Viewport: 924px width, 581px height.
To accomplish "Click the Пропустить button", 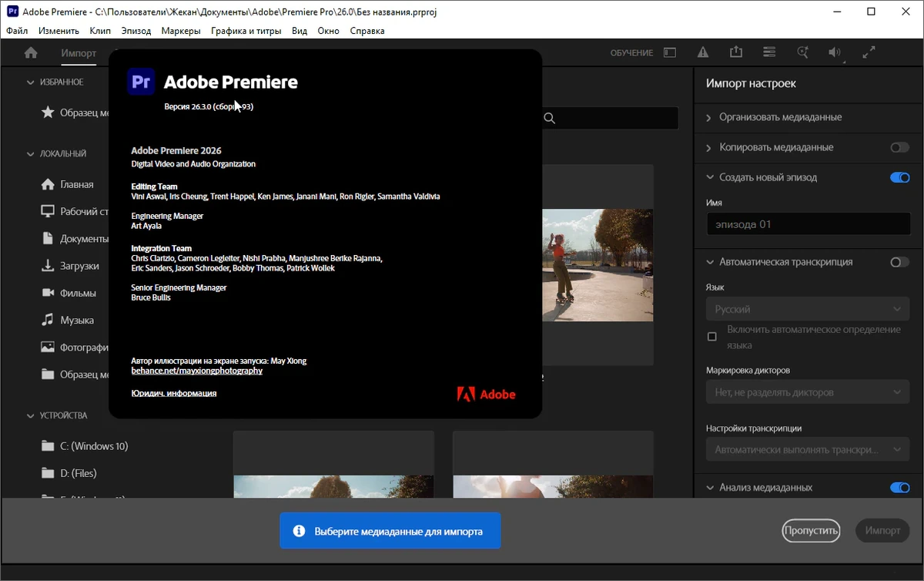I will coord(810,530).
